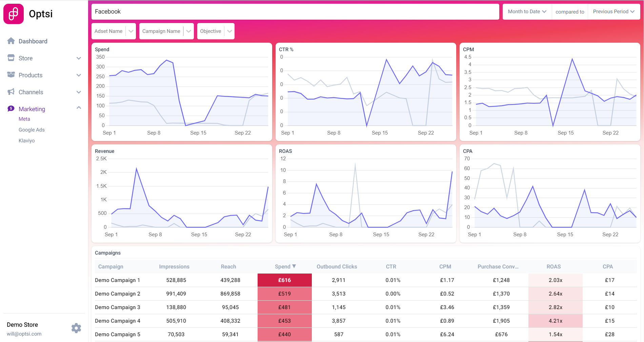Open the Products sidebar section

click(x=31, y=75)
